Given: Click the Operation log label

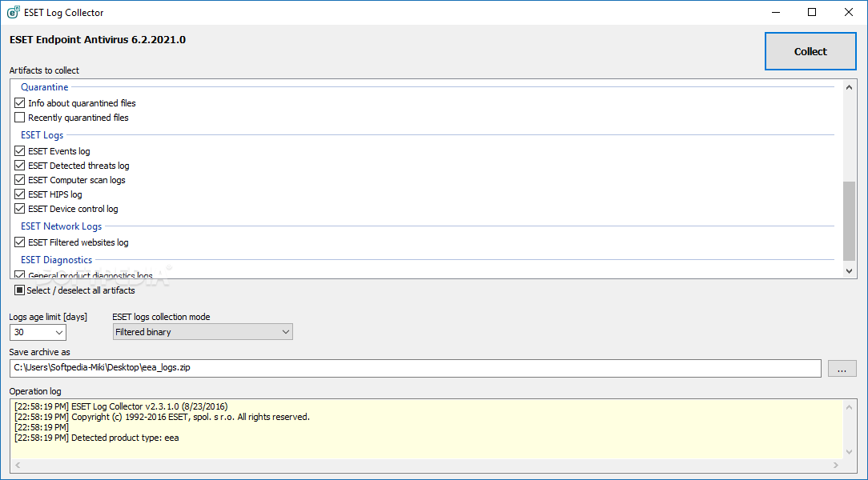Looking at the screenshot, I should [35, 391].
